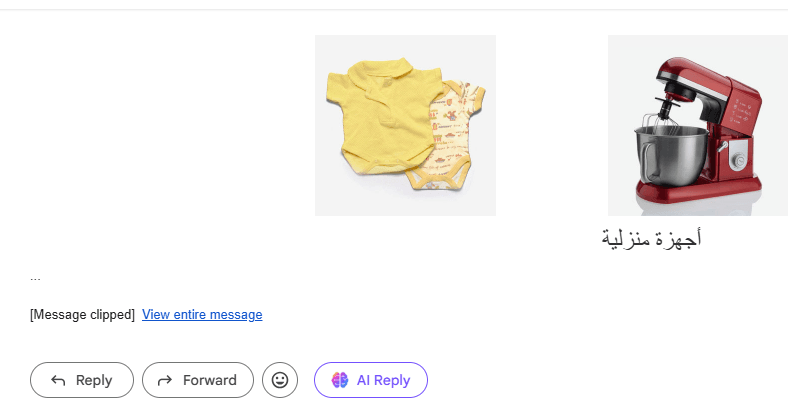Screen dimensions: 788x409
Task: Click the control knob on the red mixer
Action: pos(739,158)
